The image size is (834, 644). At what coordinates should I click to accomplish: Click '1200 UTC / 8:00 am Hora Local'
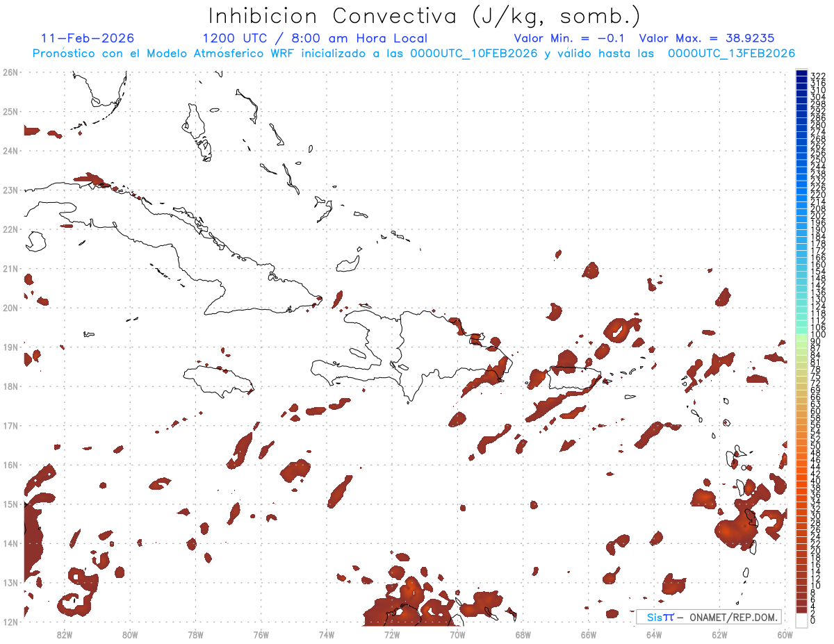(x=315, y=38)
